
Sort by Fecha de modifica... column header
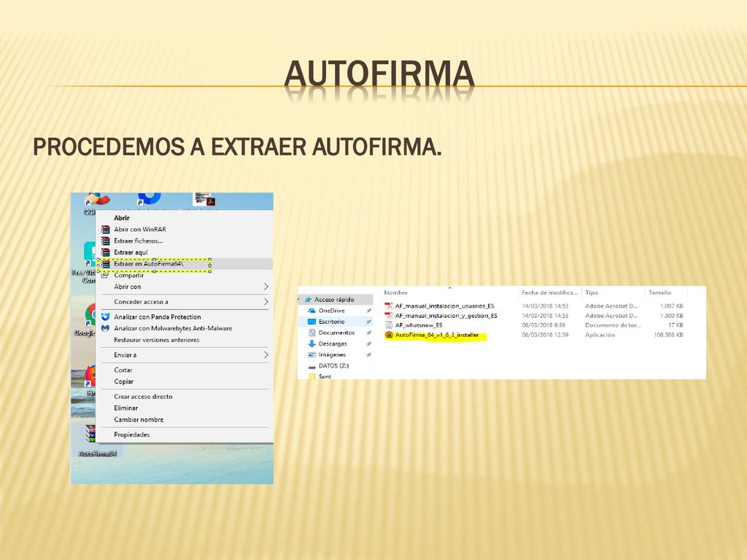[x=549, y=292]
